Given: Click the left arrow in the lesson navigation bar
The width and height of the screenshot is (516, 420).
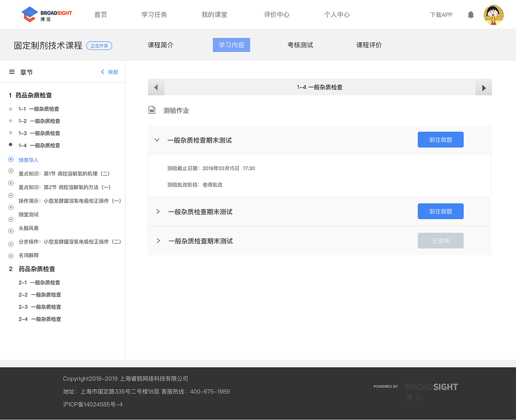Looking at the screenshot, I should [156, 87].
